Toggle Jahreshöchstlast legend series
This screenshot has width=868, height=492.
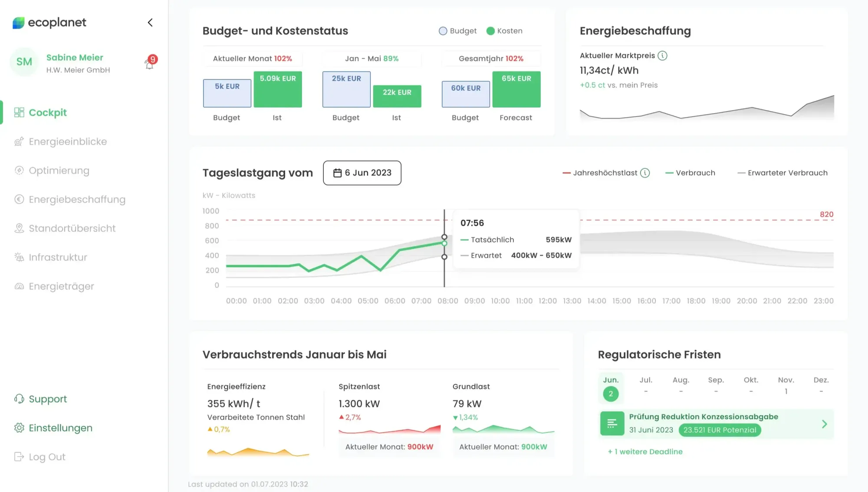tap(600, 173)
